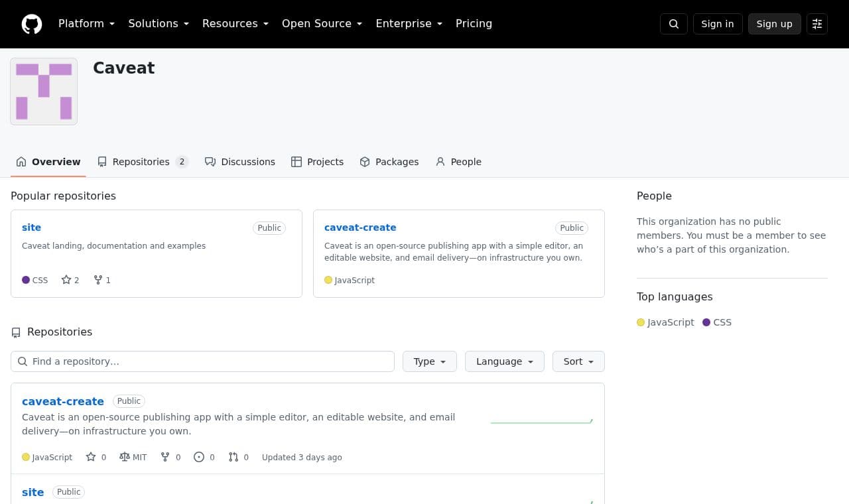849x504 pixels.
Task: Expand the Solutions menu
Action: point(159,24)
